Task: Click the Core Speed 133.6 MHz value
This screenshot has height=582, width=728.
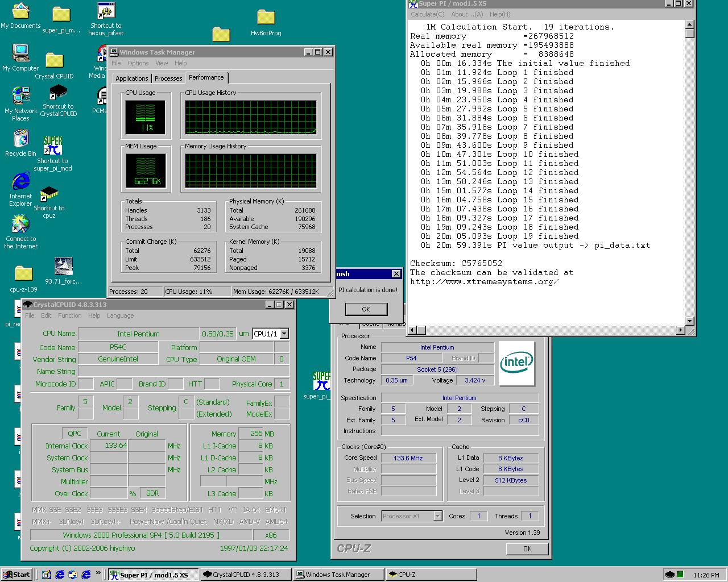Action: point(408,458)
